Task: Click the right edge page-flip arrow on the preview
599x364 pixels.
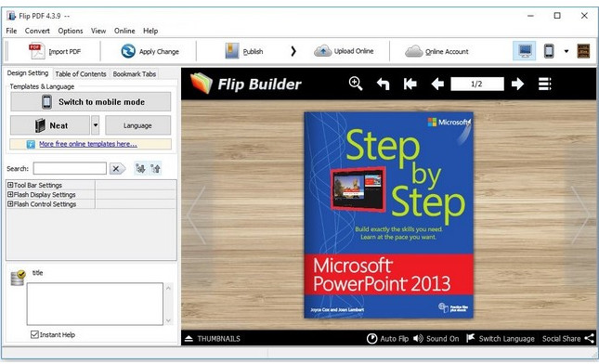Action: coord(580,215)
